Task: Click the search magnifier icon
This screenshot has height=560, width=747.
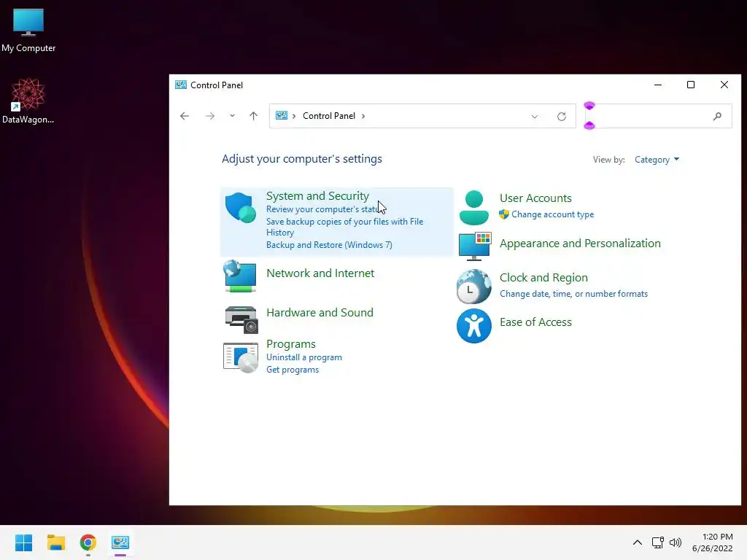Action: 717,116
